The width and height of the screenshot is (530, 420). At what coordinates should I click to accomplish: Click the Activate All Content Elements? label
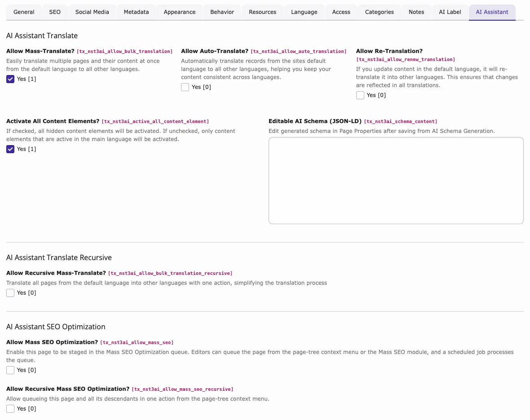coord(53,121)
